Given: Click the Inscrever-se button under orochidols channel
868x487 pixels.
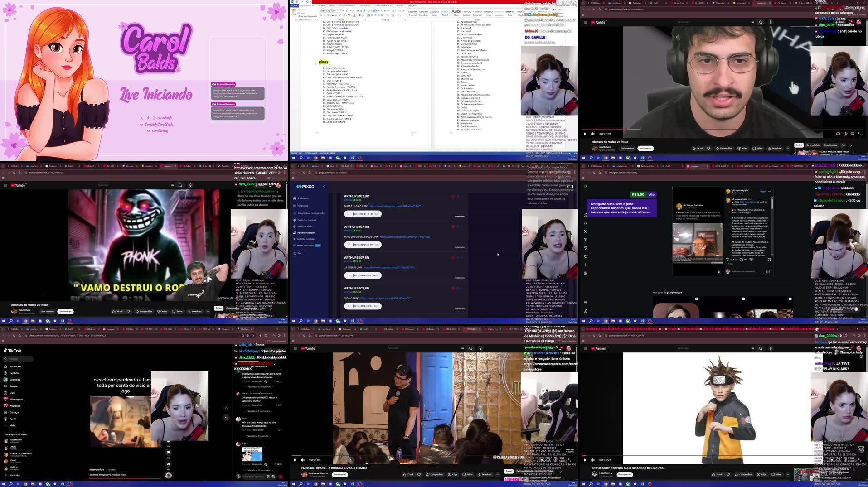Looking at the screenshot, I should [x=645, y=148].
